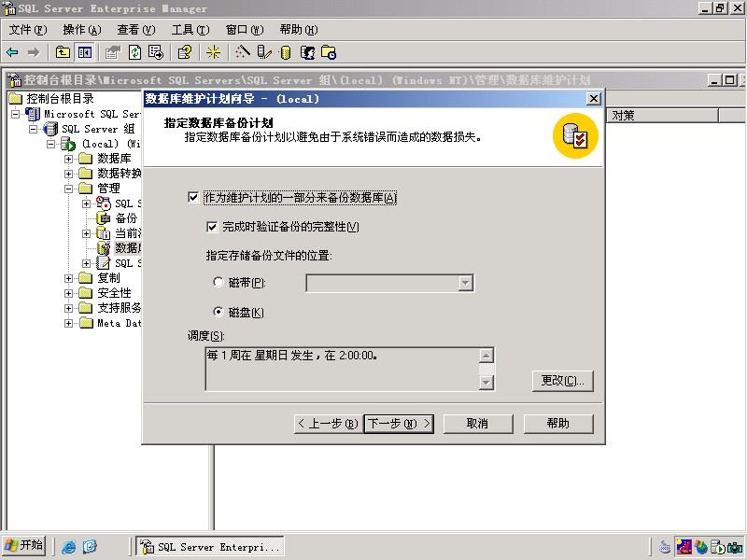The height and width of the screenshot is (560, 747).
Task: Click the SQL Server service manager tray icon
Action: [718, 547]
